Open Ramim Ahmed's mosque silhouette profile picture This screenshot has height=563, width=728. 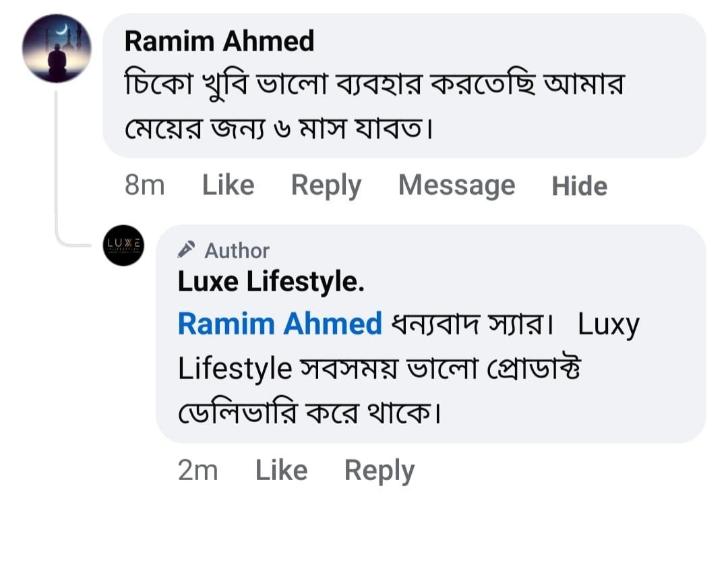pos(57,49)
